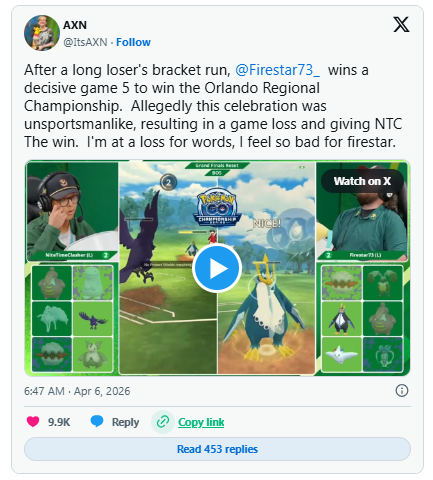Click the 9.9K likes count

pos(59,422)
